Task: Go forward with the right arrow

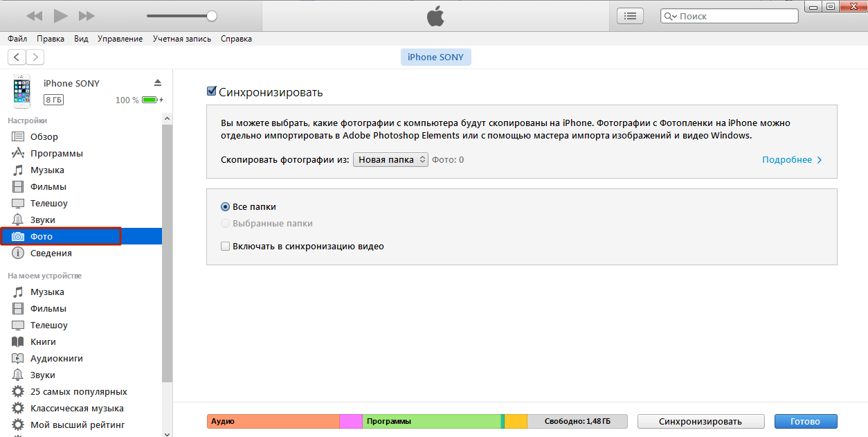Action: 35,57
